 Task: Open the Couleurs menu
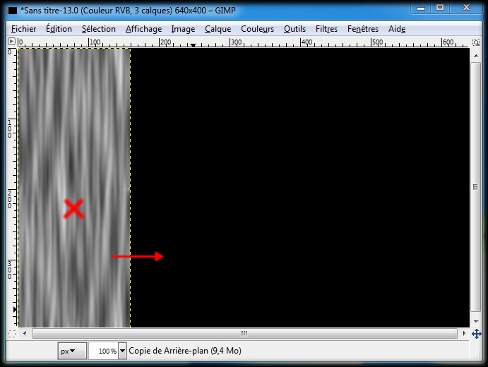(257, 29)
